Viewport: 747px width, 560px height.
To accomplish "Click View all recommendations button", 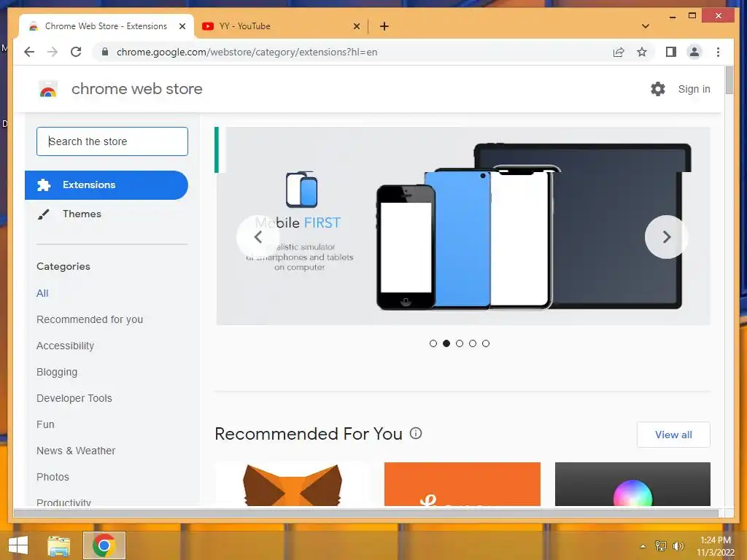I will (x=673, y=435).
